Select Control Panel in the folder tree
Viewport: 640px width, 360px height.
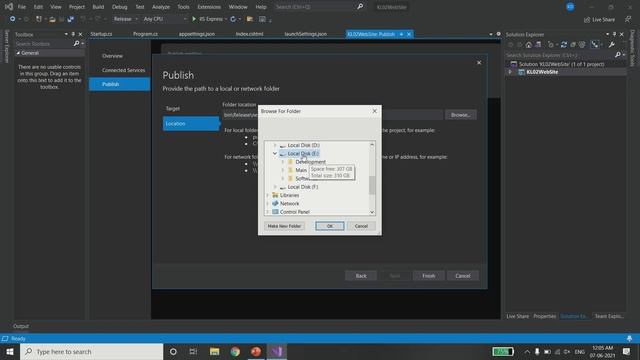(x=295, y=212)
